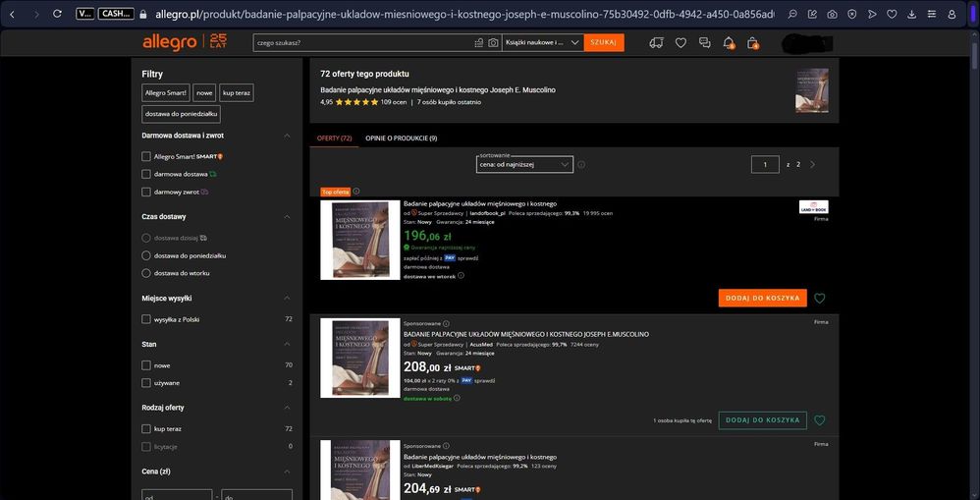Screen dimensions: 980x500
Task: Open the Książki naukowe category dropdown
Action: pyautogui.click(x=542, y=42)
